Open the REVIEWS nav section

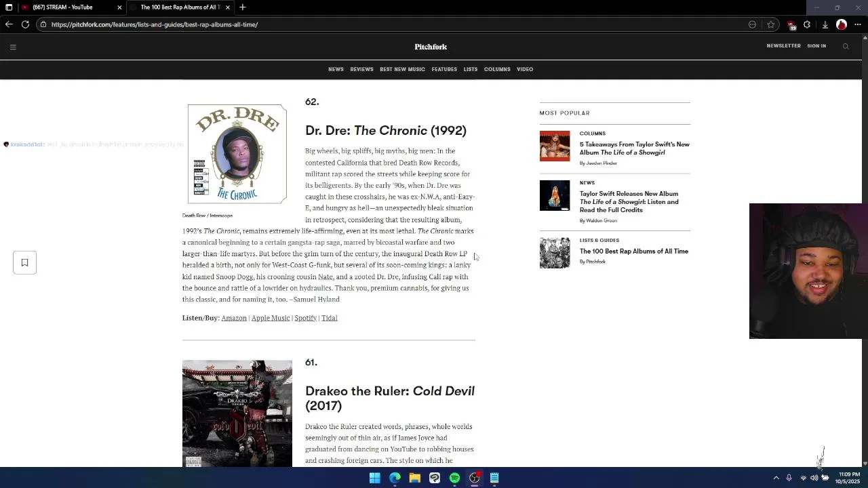coord(361,69)
